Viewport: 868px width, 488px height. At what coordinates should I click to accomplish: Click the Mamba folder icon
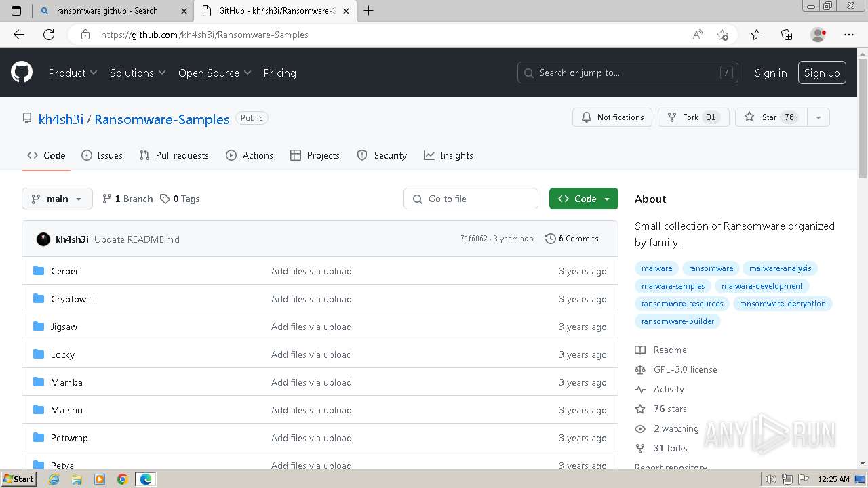(39, 382)
